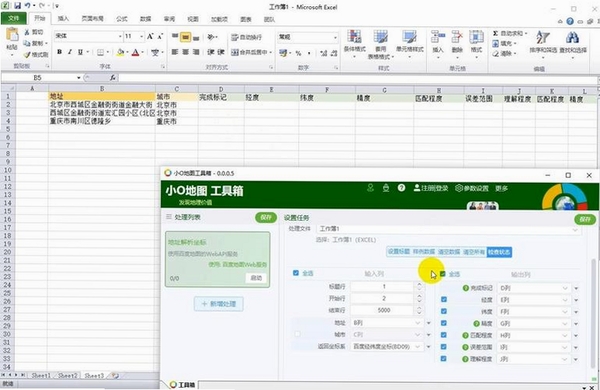Toggle Italic formatting in Excel

[70, 52]
